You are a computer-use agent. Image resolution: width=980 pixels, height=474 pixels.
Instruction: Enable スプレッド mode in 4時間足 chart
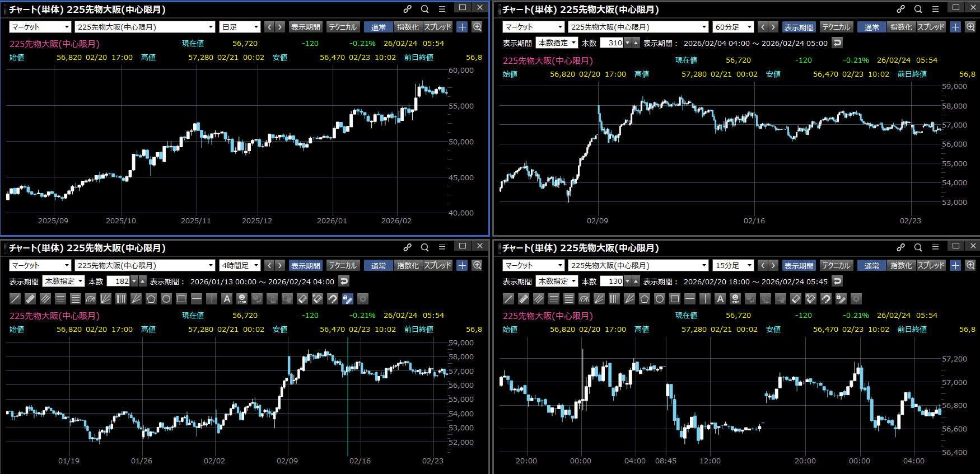(437, 265)
